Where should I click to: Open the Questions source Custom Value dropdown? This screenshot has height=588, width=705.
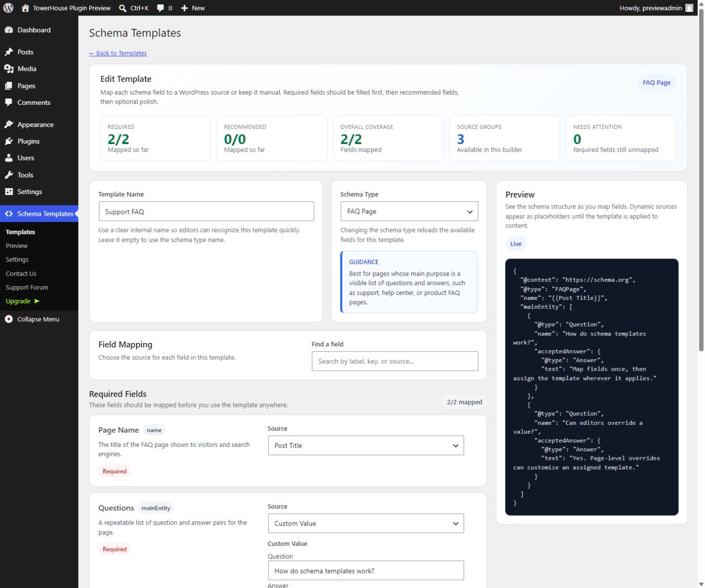[366, 523]
